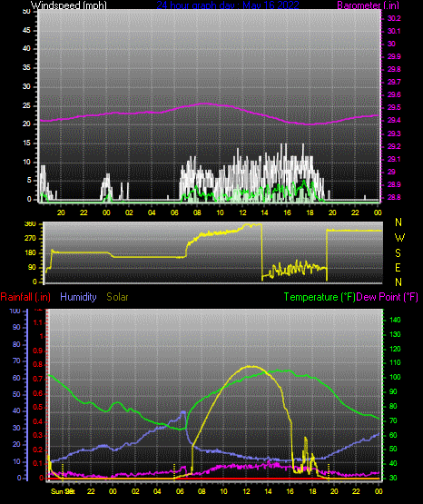This screenshot has width=423, height=504.
Task: Click wind direction scale value 180
Action: tap(30, 253)
